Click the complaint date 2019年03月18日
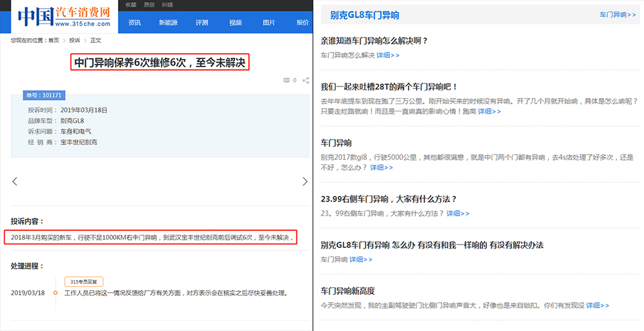This screenshot has width=644, height=331. tap(84, 110)
